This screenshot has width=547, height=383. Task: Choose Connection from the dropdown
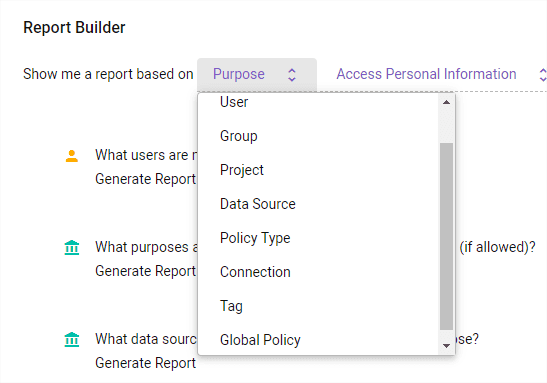[317, 272]
